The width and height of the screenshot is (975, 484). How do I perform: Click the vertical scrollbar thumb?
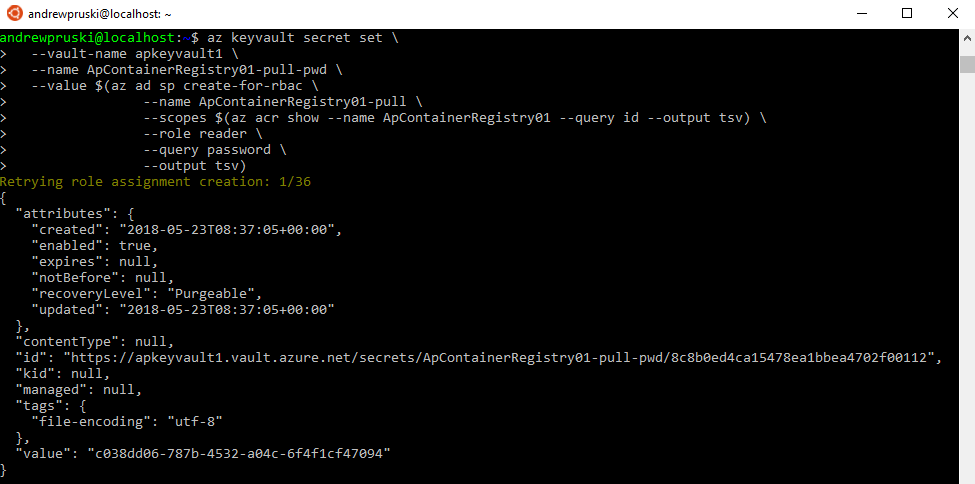(967, 64)
